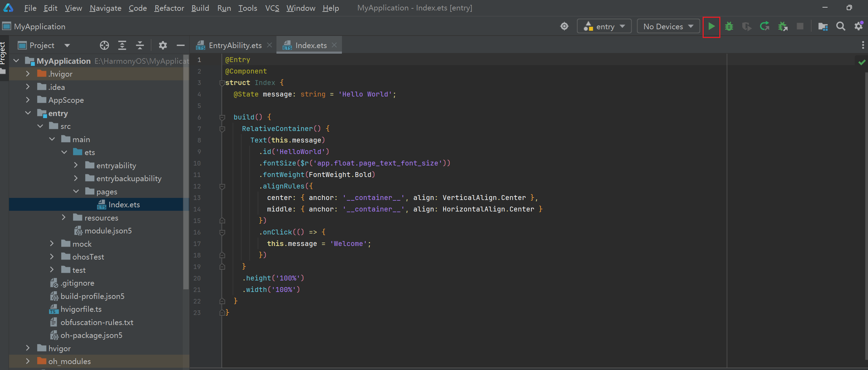The width and height of the screenshot is (868, 370).
Task: Click the Collapse All icon in Project panel
Action: (x=140, y=45)
